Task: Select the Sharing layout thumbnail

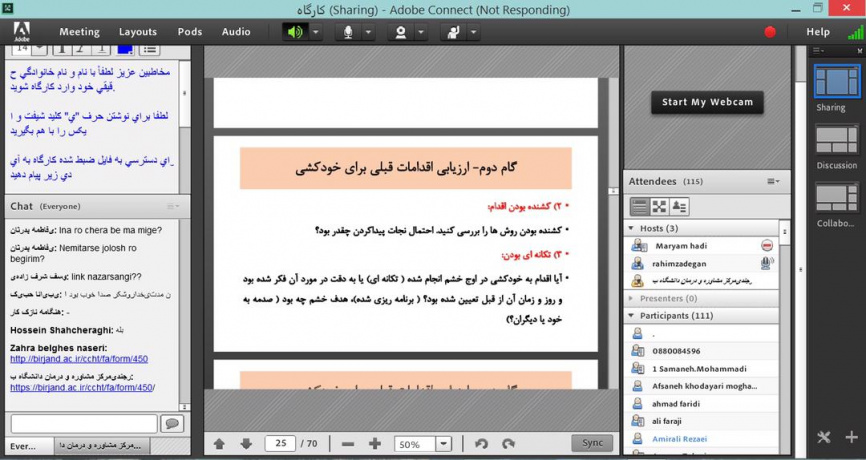Action: coord(837,81)
